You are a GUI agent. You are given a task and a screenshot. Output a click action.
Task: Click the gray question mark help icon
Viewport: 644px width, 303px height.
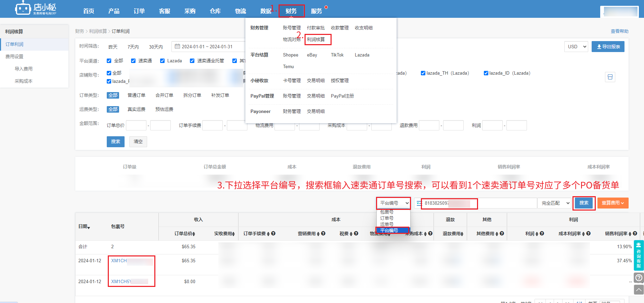(x=639, y=278)
